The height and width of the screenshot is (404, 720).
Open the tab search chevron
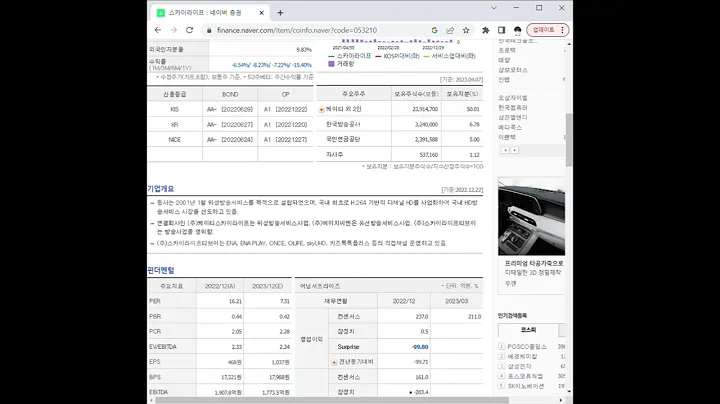[494, 8]
